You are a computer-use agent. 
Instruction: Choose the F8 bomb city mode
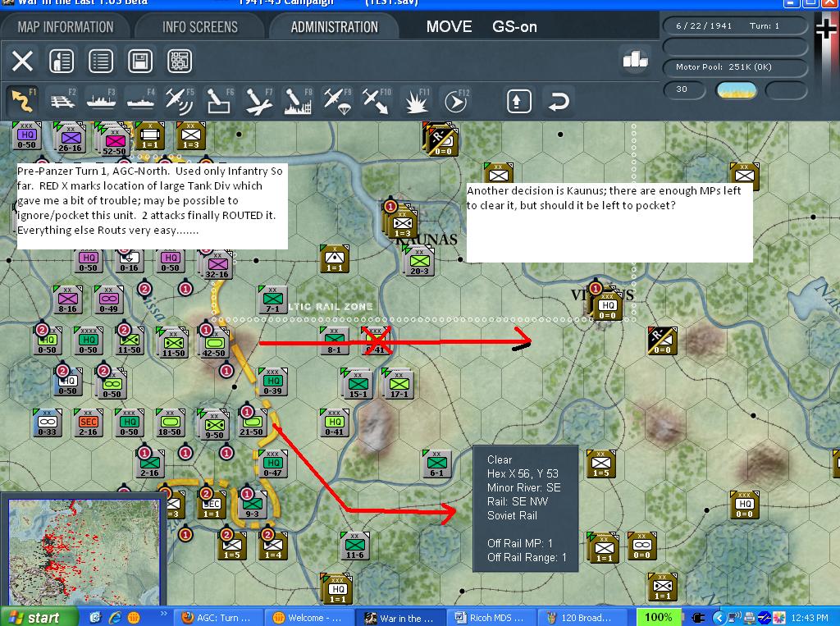pyautogui.click(x=298, y=100)
